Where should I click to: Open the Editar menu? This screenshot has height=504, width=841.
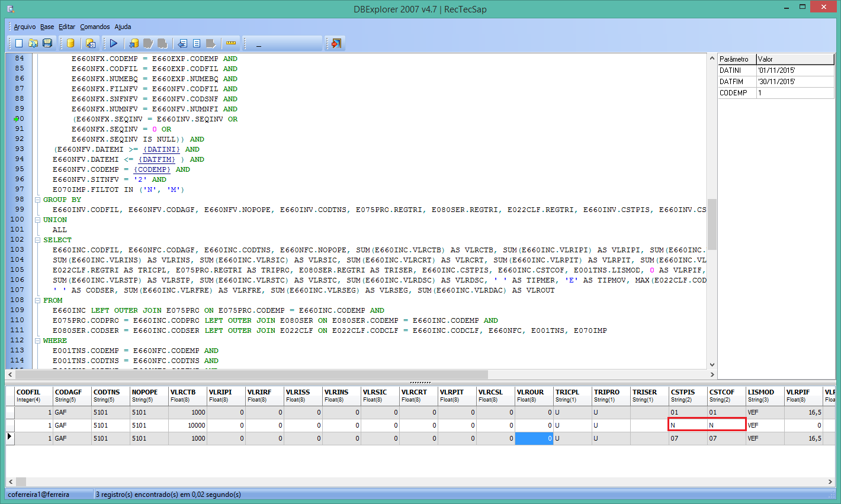(x=67, y=27)
